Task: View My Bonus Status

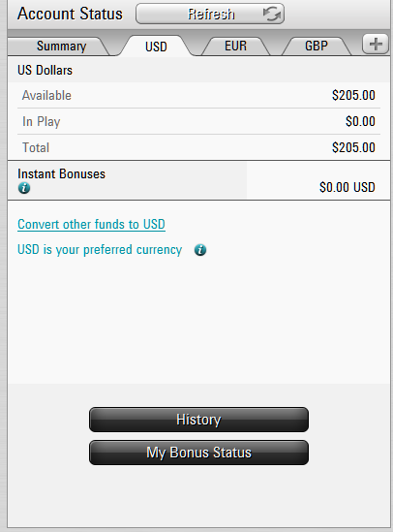Action: coord(198,453)
